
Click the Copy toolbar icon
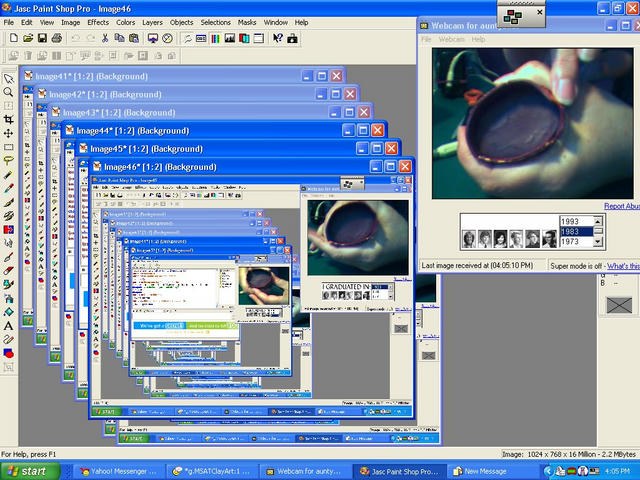point(119,38)
